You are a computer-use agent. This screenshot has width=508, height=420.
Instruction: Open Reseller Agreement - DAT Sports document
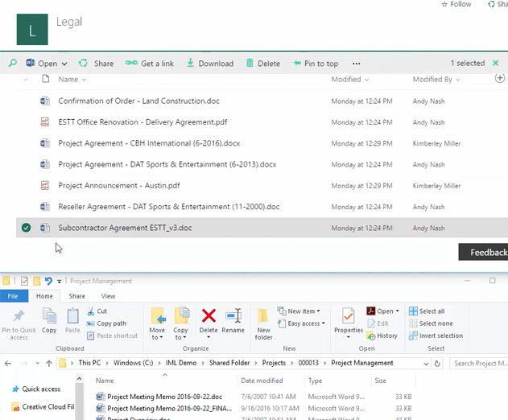pyautogui.click(x=169, y=207)
